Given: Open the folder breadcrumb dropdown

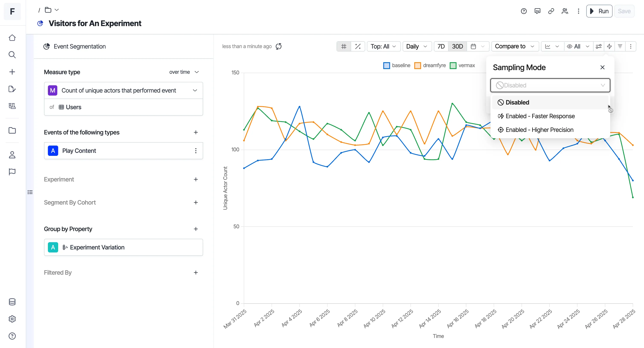Looking at the screenshot, I should [x=52, y=10].
